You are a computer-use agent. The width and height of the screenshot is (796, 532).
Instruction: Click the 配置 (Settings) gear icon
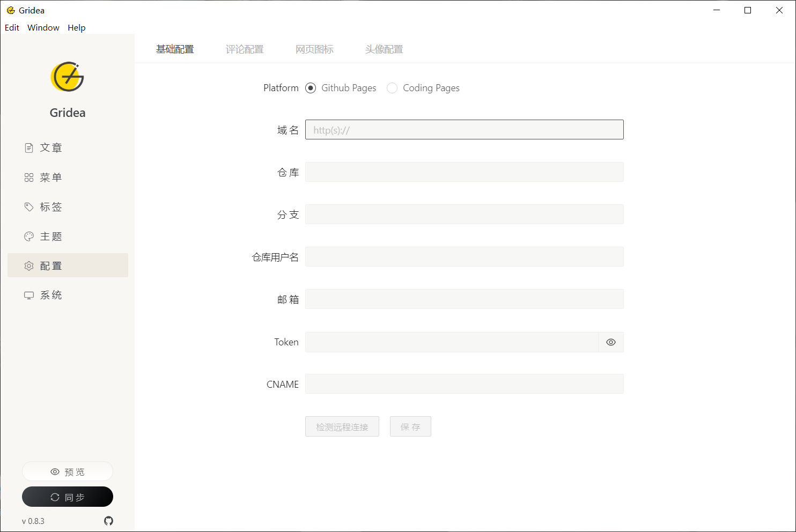point(28,265)
